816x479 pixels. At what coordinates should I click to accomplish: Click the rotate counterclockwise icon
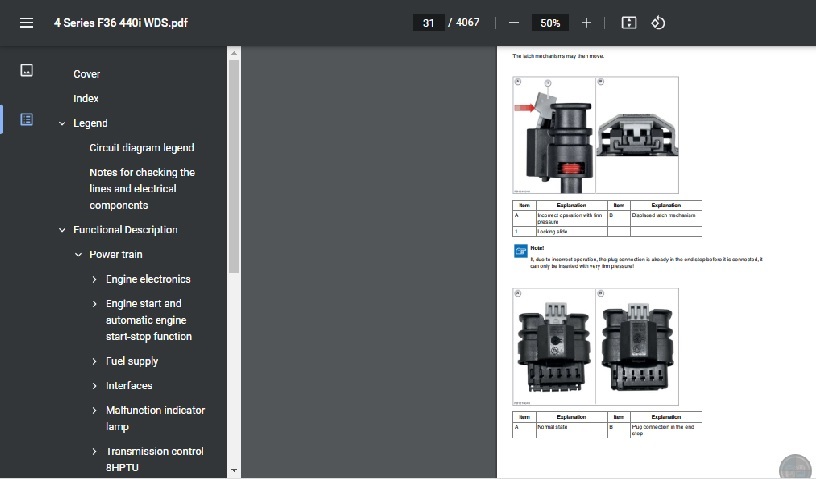658,23
